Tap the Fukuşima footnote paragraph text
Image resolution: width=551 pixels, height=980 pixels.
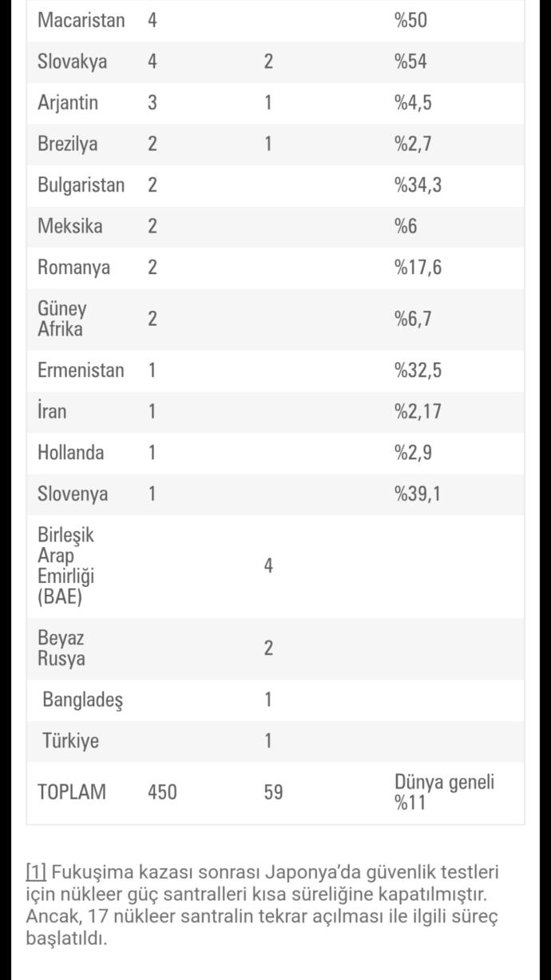pos(264,905)
